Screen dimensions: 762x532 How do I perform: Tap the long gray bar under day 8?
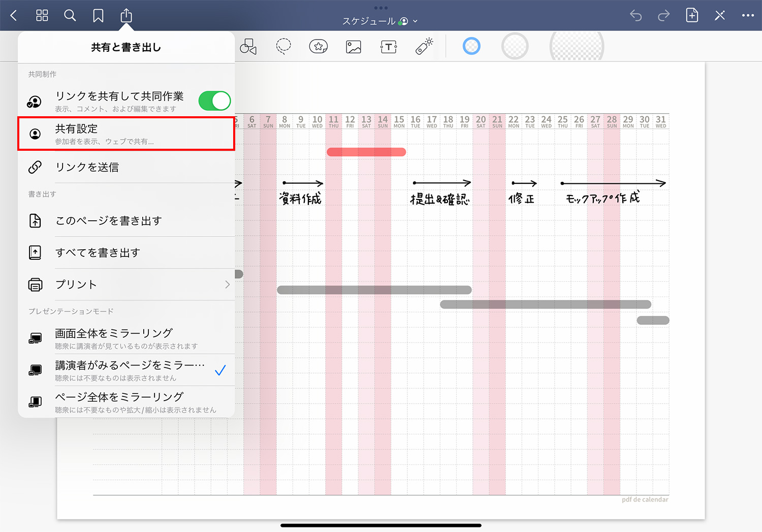tap(374, 290)
